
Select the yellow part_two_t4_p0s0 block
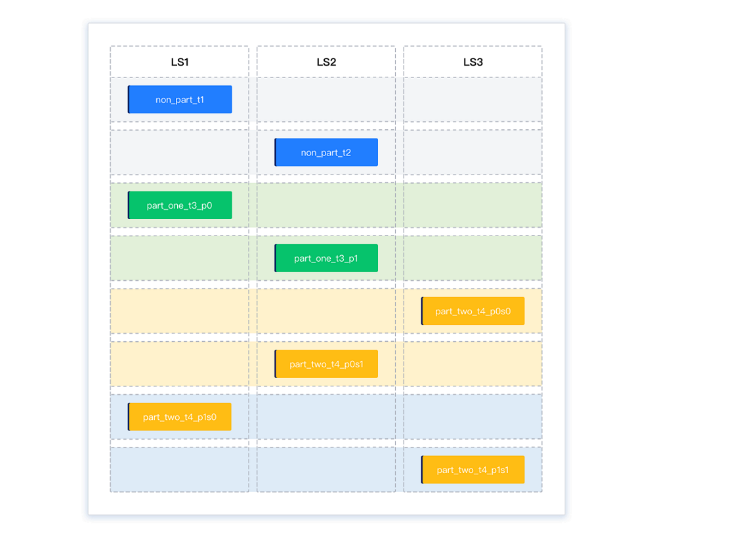pyautogui.click(x=472, y=311)
